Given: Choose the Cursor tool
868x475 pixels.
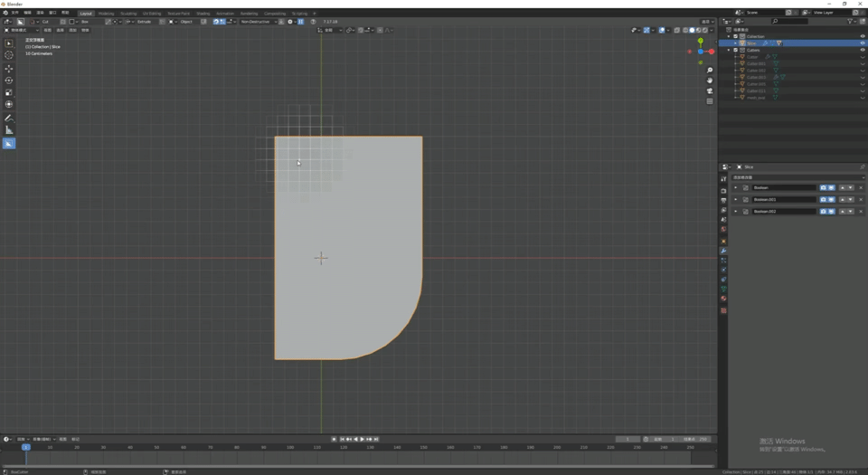Looking at the screenshot, I should (9, 55).
